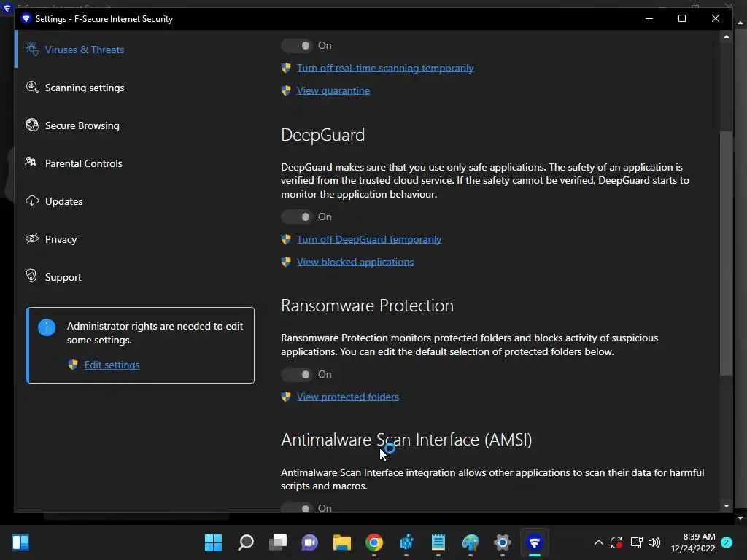747x560 pixels.
Task: Open the Windows Start menu
Action: (213, 542)
